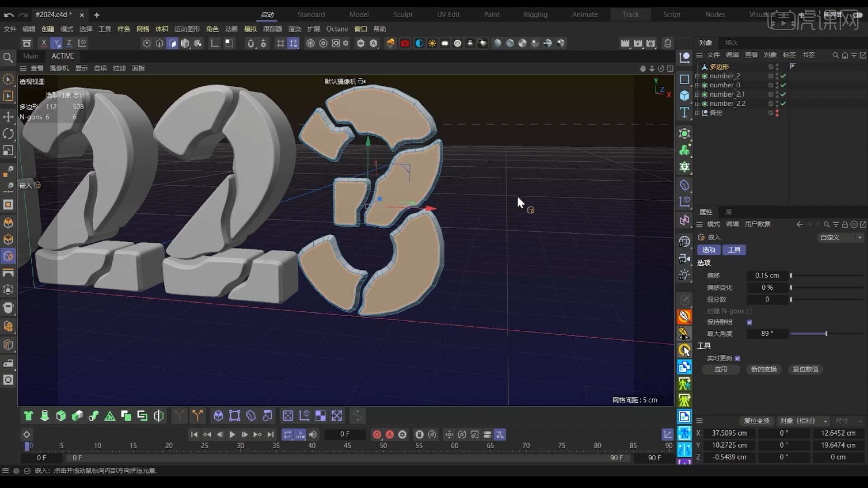868x488 pixels.
Task: Add a Cube primitive object
Action: (x=684, y=96)
